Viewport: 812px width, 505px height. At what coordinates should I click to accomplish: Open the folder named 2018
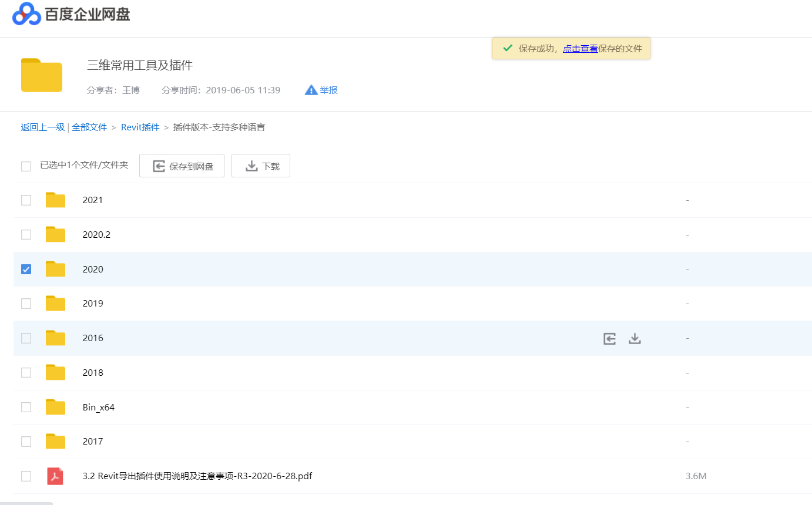93,372
